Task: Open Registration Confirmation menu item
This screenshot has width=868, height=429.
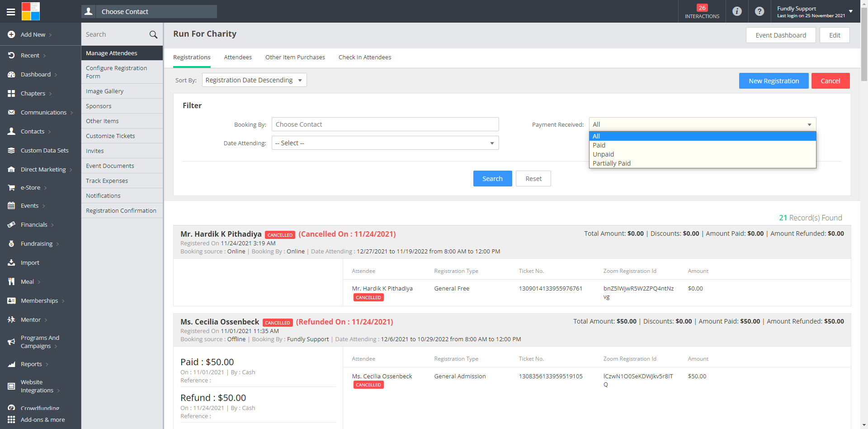Action: tap(122, 210)
